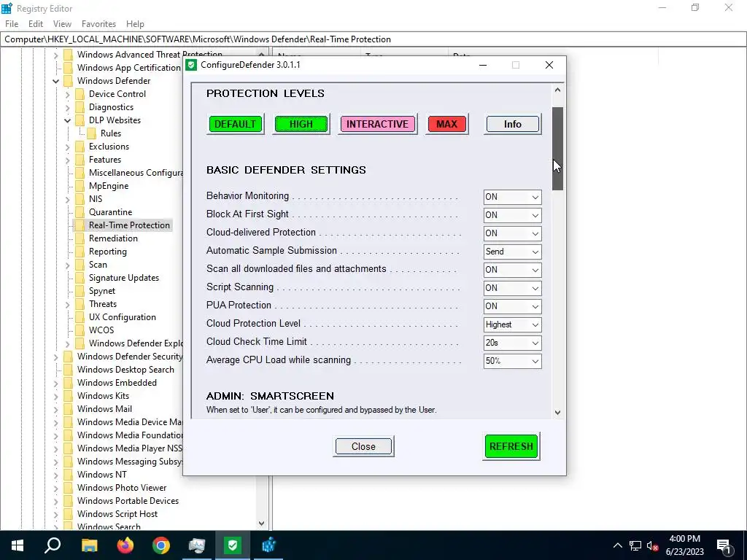Open Cloud-delivered Protection dropdown
The height and width of the screenshot is (560, 747).
(512, 233)
